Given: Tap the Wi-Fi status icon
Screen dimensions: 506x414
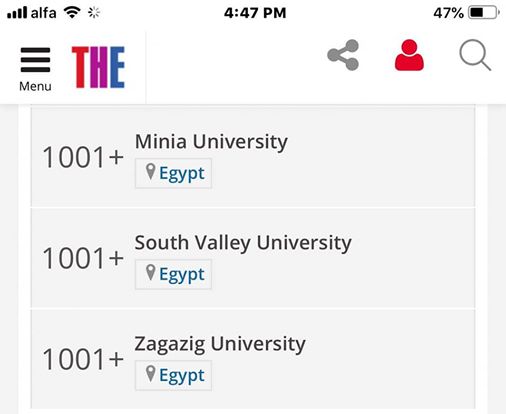Looking at the screenshot, I should click(x=72, y=13).
